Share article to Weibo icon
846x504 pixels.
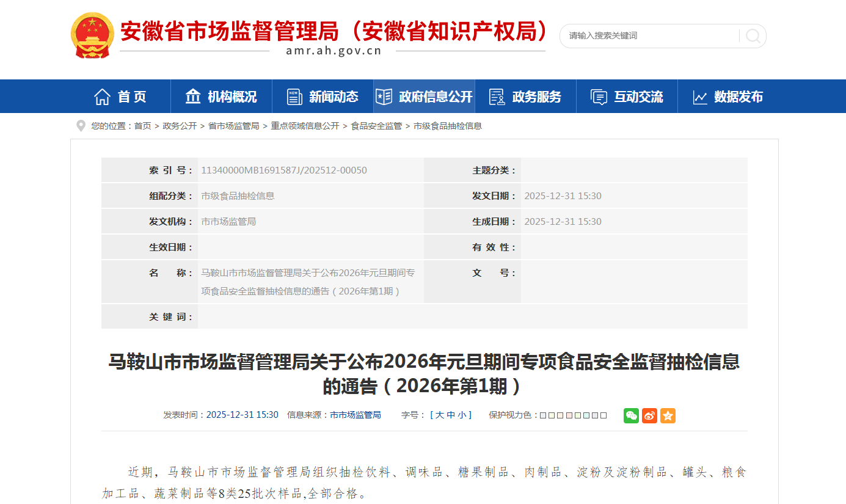click(649, 415)
